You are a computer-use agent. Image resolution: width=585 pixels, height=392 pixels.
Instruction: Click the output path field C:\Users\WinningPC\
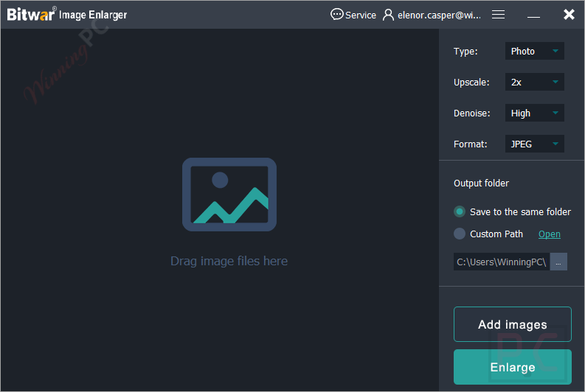pyautogui.click(x=502, y=262)
